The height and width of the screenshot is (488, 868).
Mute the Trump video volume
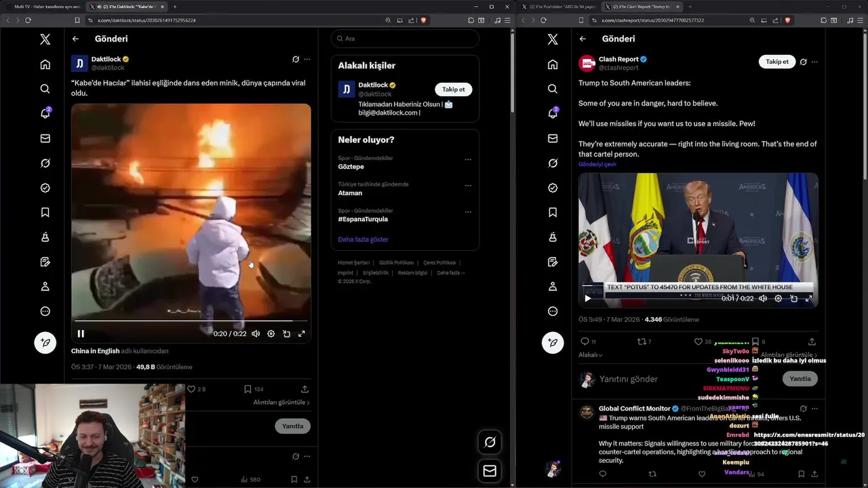click(x=763, y=298)
